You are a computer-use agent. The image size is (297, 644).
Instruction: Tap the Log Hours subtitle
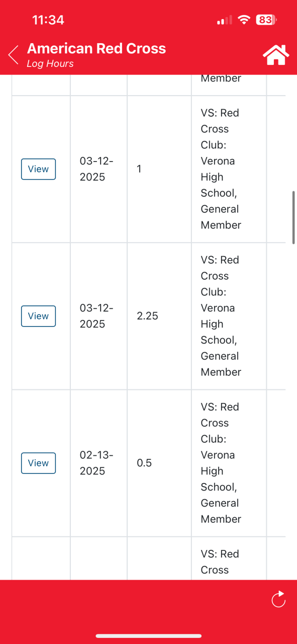point(50,63)
